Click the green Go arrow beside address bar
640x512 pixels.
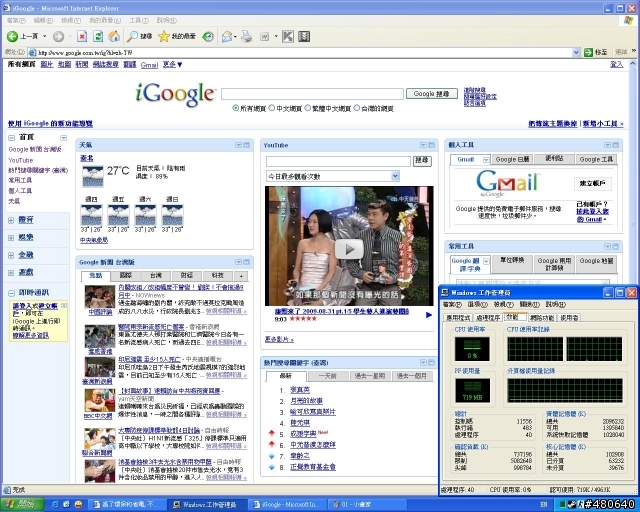tap(588, 52)
